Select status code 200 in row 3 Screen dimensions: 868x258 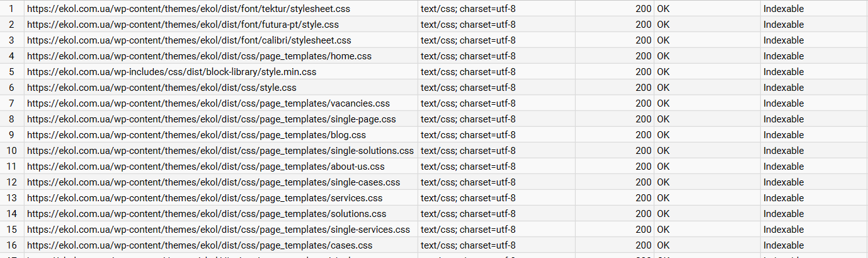643,40
